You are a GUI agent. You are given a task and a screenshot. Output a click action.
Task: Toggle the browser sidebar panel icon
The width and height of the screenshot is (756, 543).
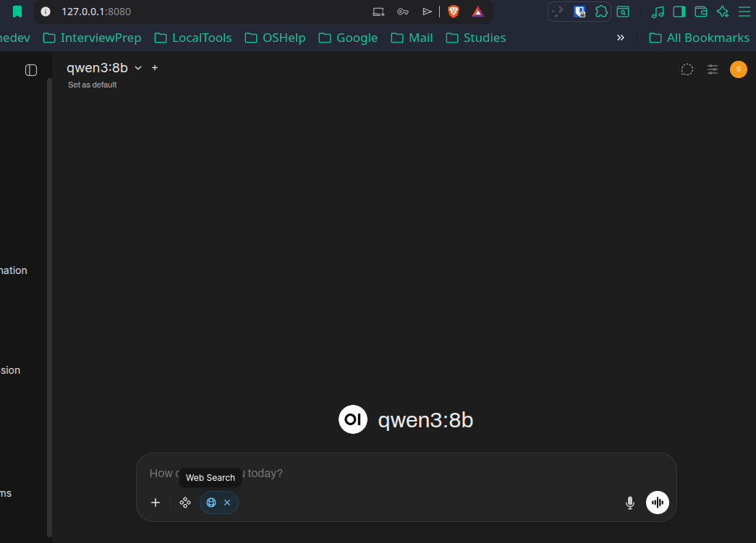coord(679,12)
